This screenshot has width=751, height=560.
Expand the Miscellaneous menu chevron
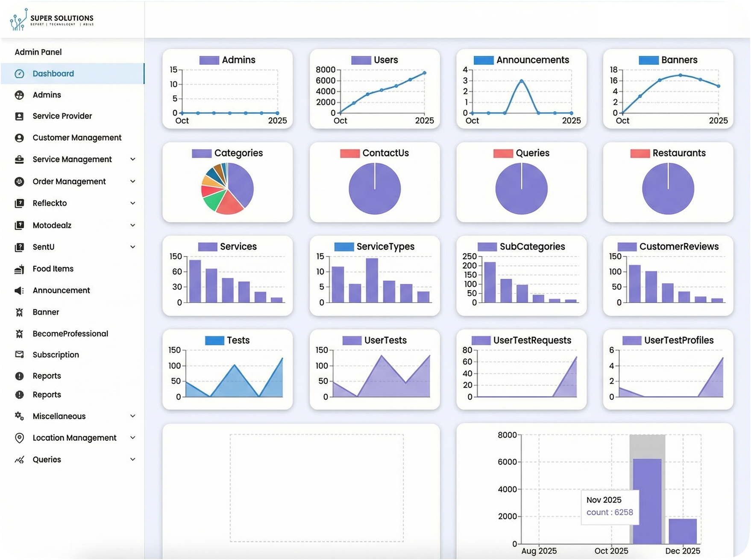[x=133, y=416]
